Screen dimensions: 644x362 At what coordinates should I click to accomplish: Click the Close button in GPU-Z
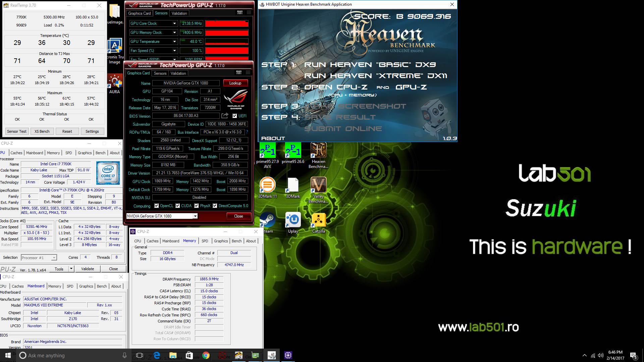tap(238, 216)
